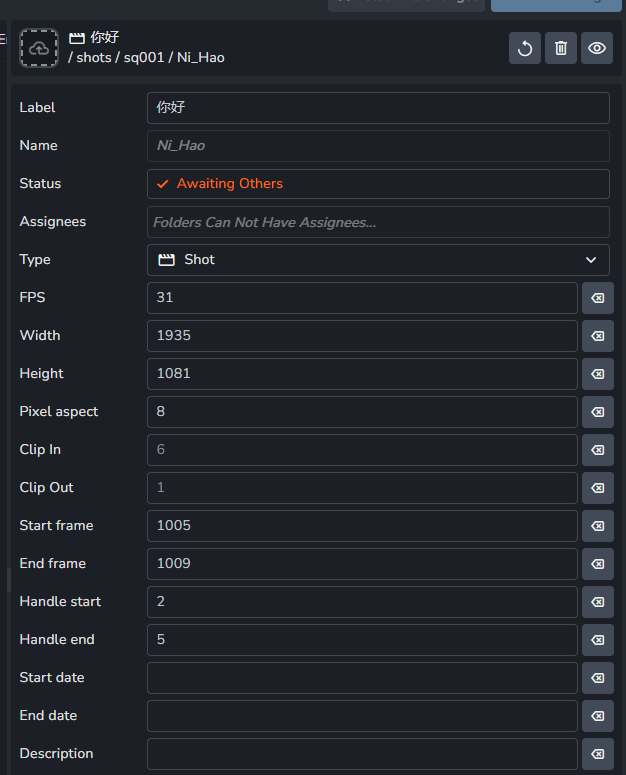Click the revert changes icon in header

[x=525, y=48]
